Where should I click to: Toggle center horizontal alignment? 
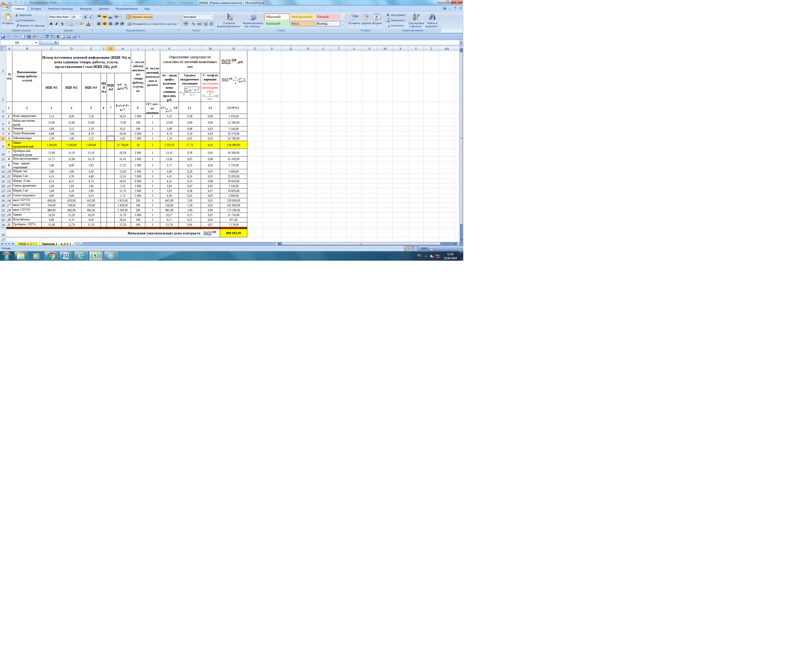point(104,24)
